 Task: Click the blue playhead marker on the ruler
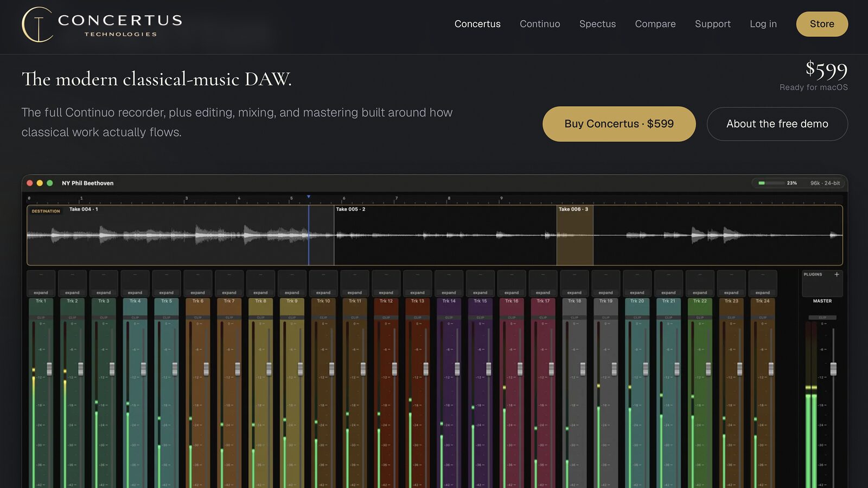click(309, 196)
